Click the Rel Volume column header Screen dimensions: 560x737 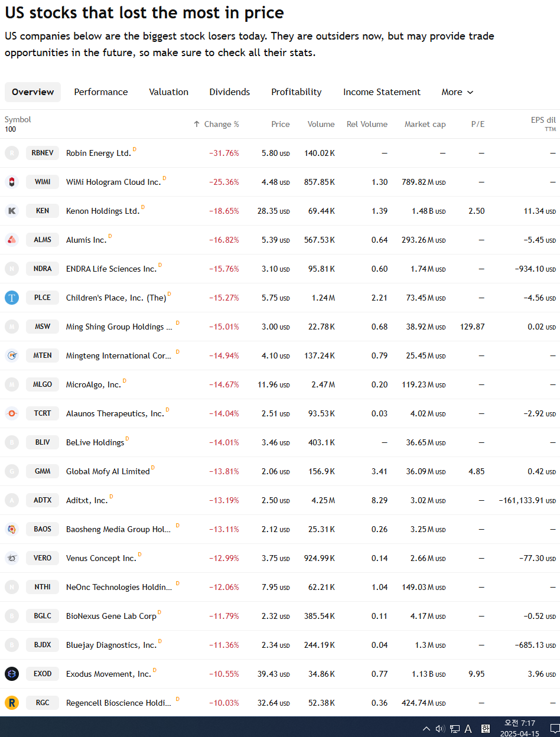coord(367,124)
